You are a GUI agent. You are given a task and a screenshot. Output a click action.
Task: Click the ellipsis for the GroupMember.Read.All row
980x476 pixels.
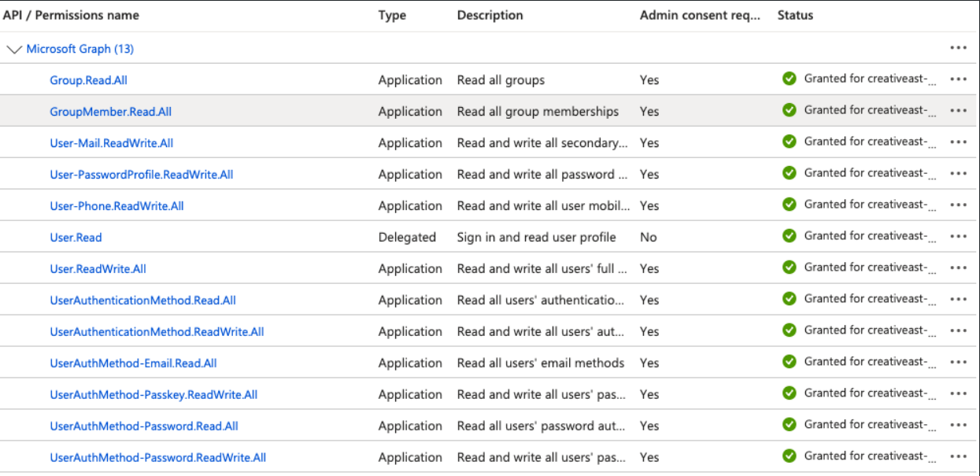957,111
